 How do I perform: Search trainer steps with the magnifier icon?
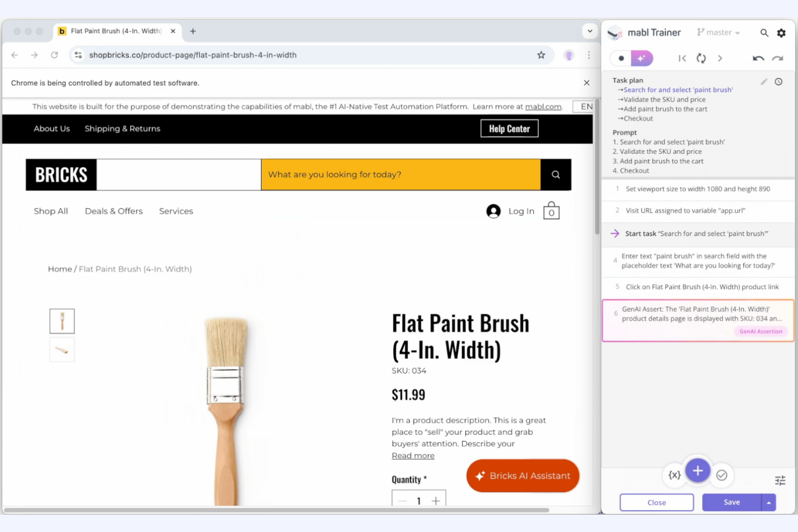pyautogui.click(x=764, y=32)
